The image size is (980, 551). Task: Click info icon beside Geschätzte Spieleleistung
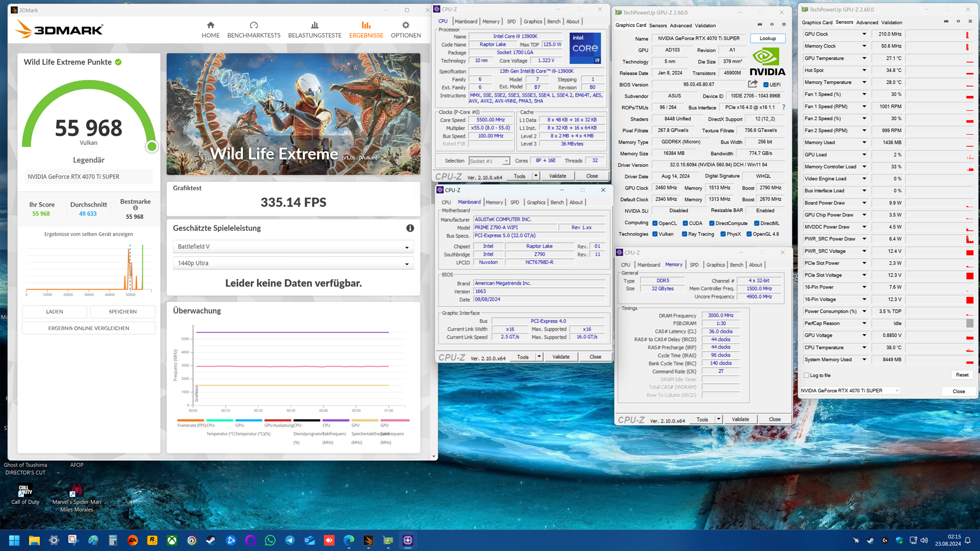(x=410, y=228)
